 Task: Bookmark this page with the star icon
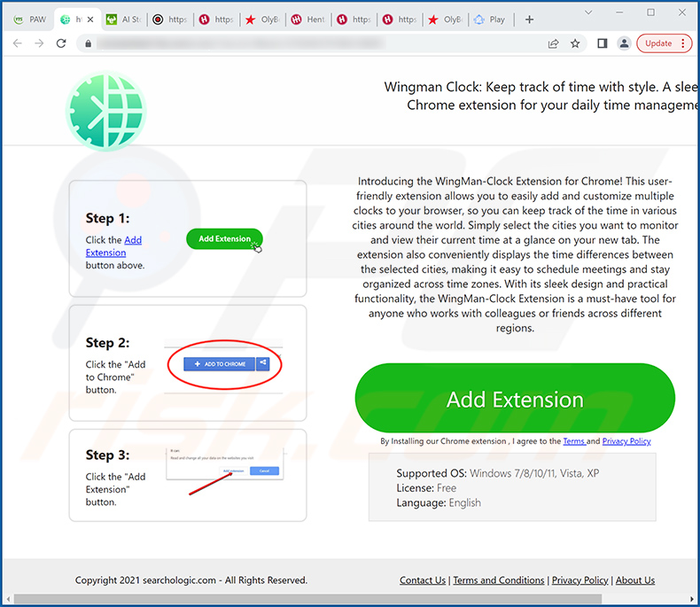[575, 43]
